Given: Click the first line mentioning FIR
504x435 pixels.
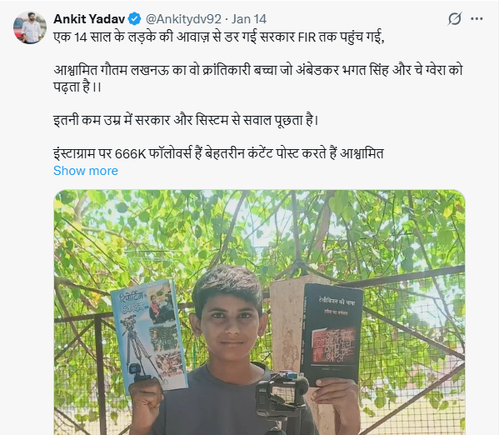Looking at the screenshot, I should [219, 37].
